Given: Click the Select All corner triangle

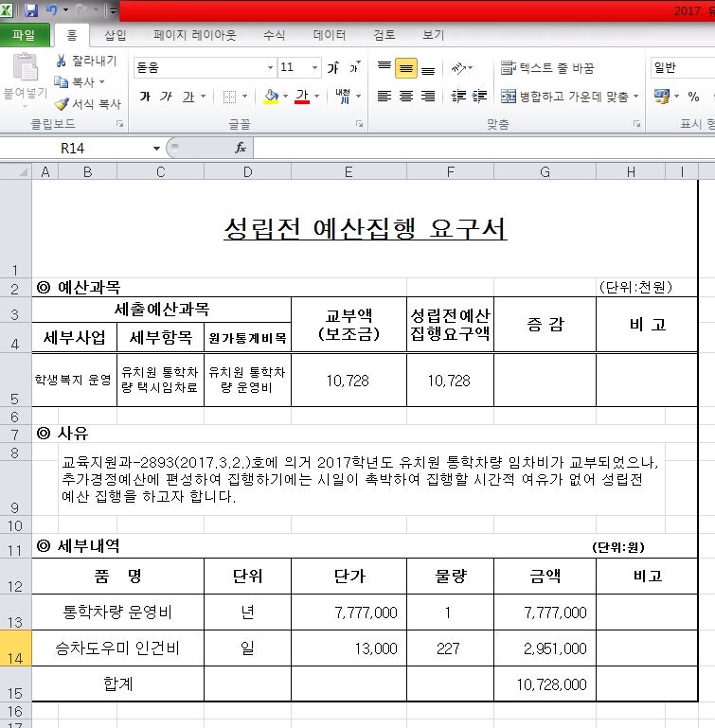Looking at the screenshot, I should click(16, 171).
